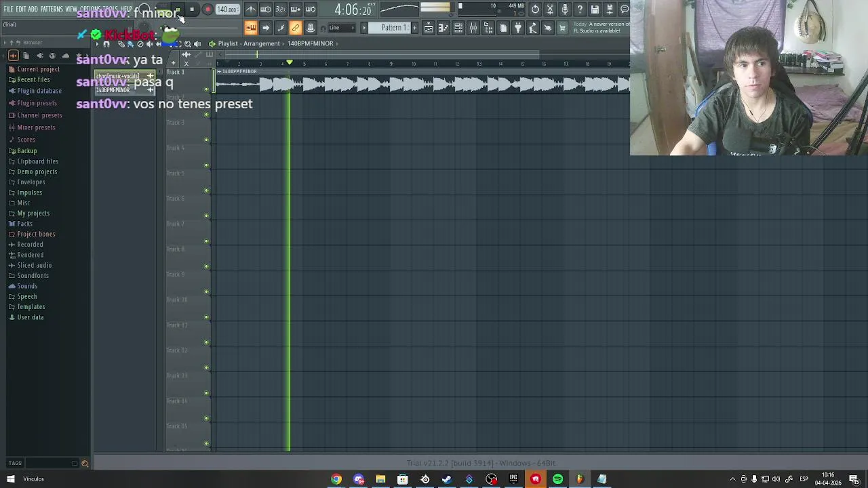Viewport: 868px width, 488px height.
Task: Open the Line snap dropdown
Action: click(342, 28)
